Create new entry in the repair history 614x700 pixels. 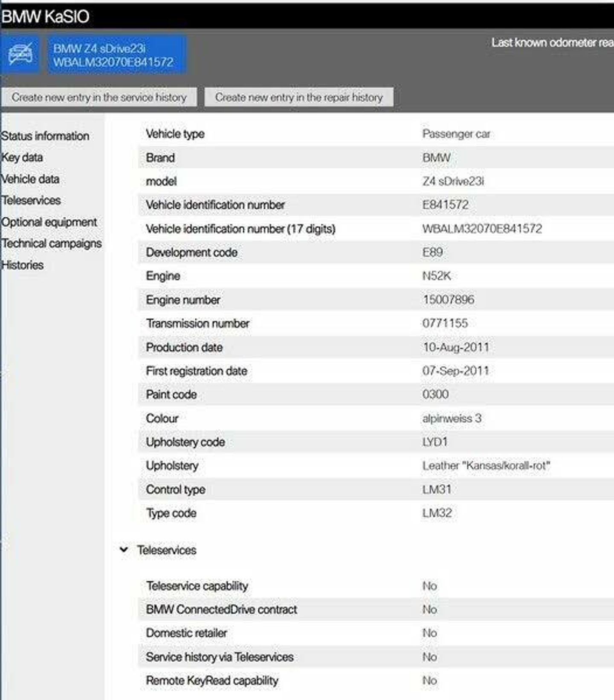tap(298, 97)
